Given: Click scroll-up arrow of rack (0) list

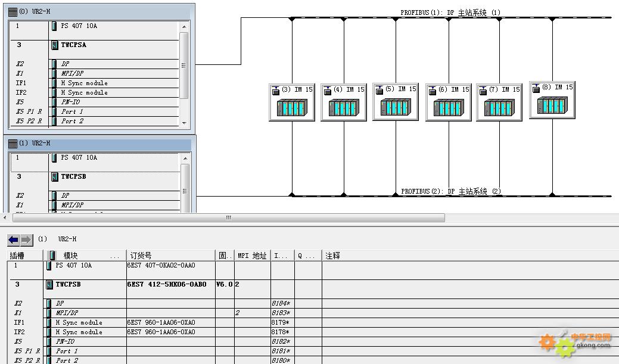Looking at the screenshot, I should pyautogui.click(x=184, y=27).
